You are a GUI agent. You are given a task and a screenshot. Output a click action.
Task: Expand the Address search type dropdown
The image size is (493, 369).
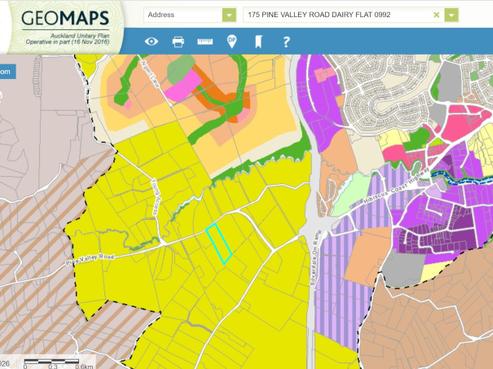[x=229, y=15]
